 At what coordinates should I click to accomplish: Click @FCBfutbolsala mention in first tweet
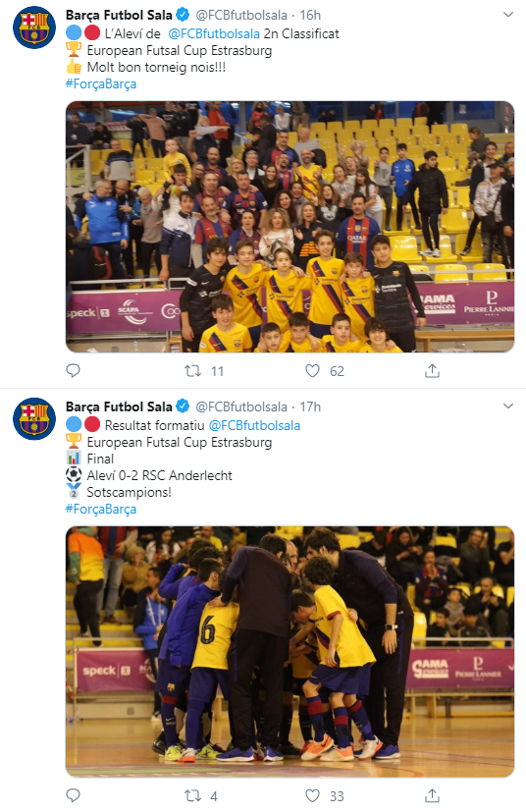[x=214, y=33]
